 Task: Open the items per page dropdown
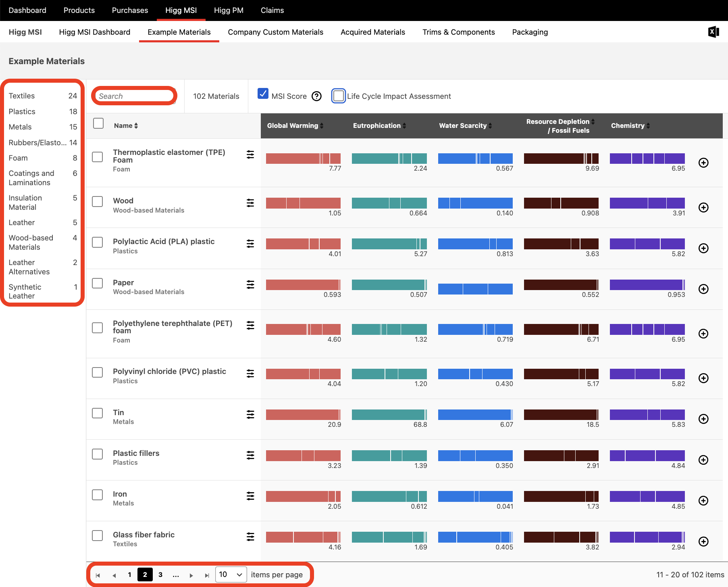(231, 574)
